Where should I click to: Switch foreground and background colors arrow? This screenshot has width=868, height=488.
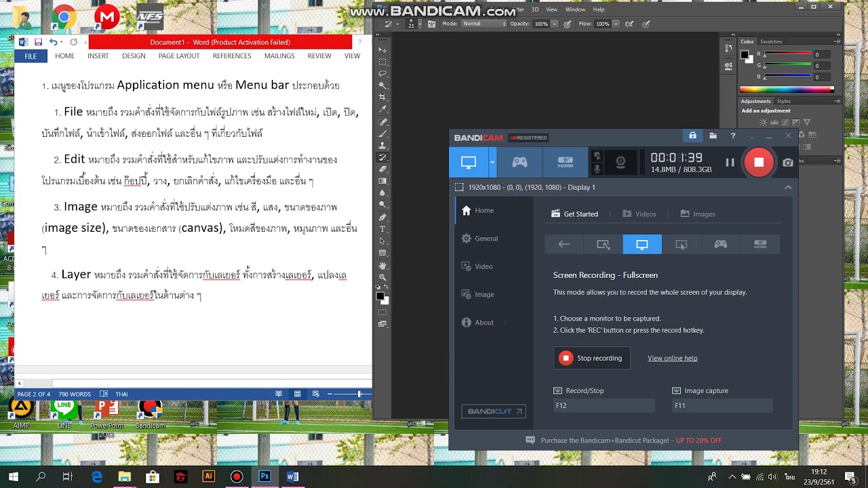387,288
